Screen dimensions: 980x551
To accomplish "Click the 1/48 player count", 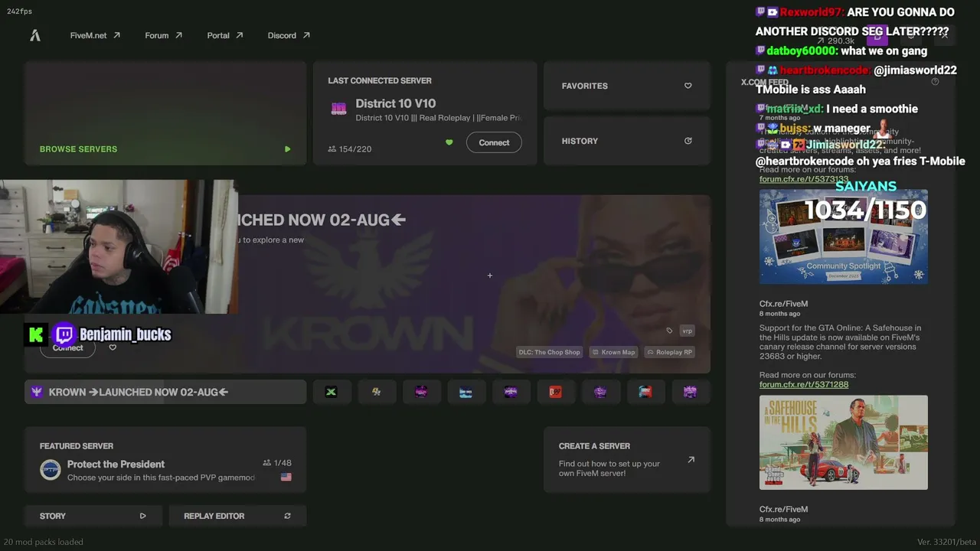I will pyautogui.click(x=277, y=463).
